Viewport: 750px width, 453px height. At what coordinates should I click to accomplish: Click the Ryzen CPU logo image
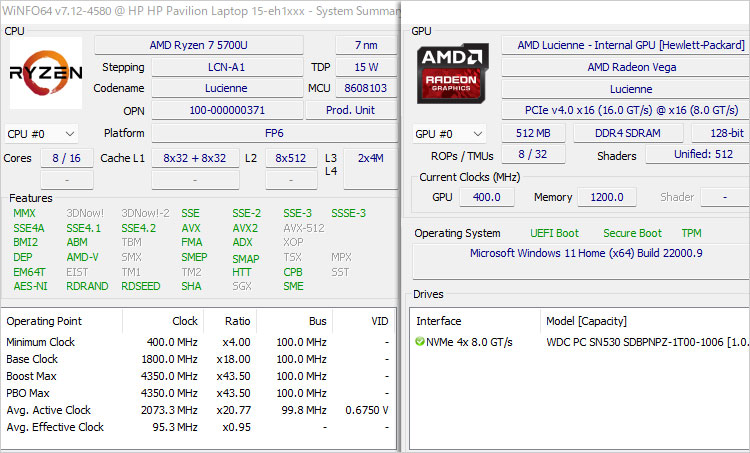pos(46,73)
